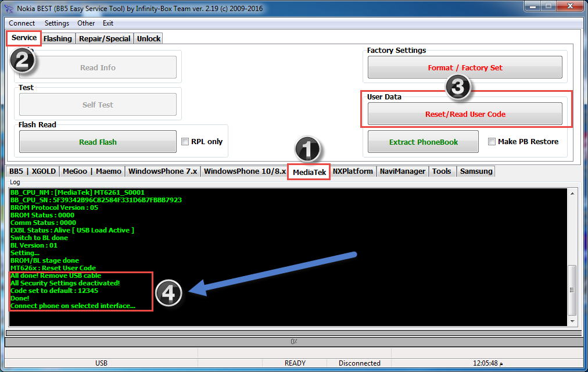Click the Disconnected status bar entry
This screenshot has width=588, height=372.
pyautogui.click(x=359, y=363)
